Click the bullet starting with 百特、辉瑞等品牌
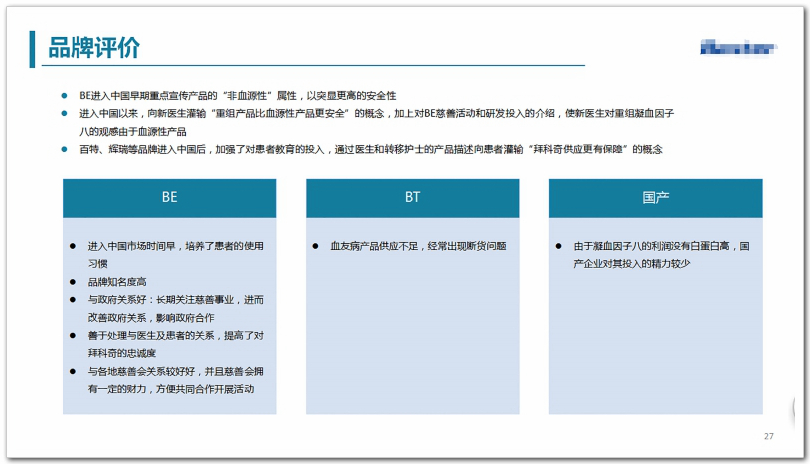This screenshot has height=464, width=810. [x=370, y=149]
